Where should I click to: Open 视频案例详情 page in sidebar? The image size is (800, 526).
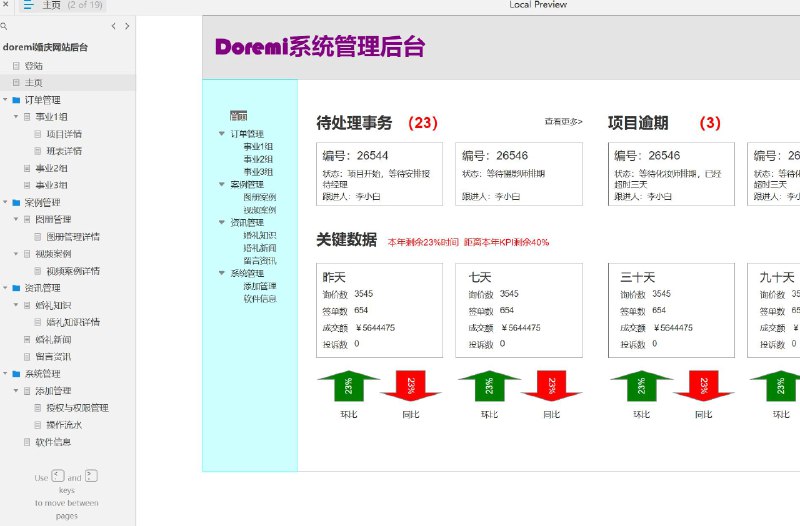point(73,271)
